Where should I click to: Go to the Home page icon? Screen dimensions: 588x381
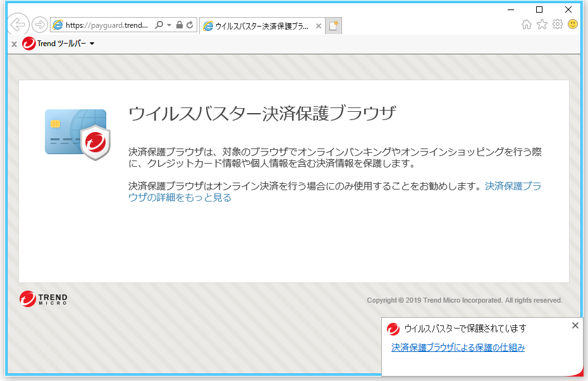[x=527, y=25]
